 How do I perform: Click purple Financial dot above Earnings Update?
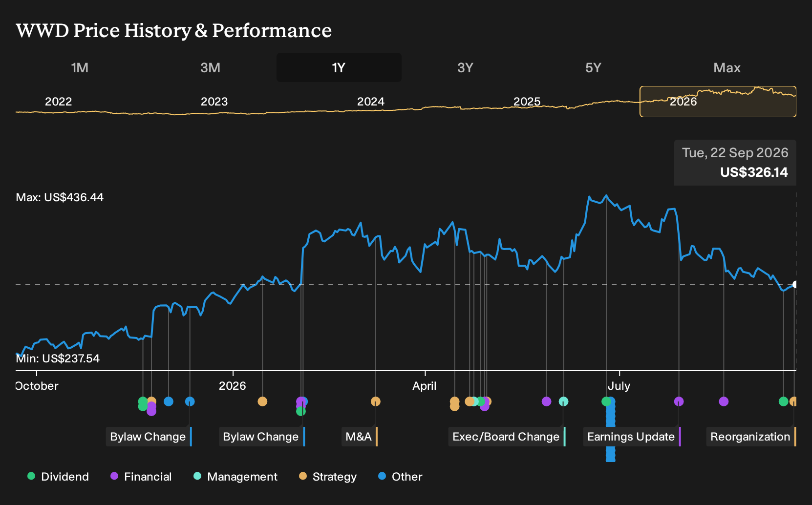point(679,401)
